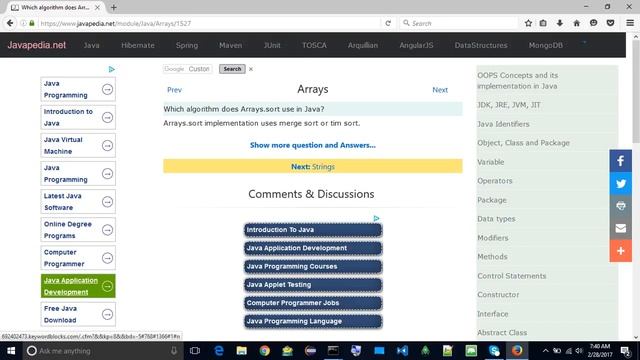Open the Hibernate menu item
The image size is (640, 360).
coord(138,45)
